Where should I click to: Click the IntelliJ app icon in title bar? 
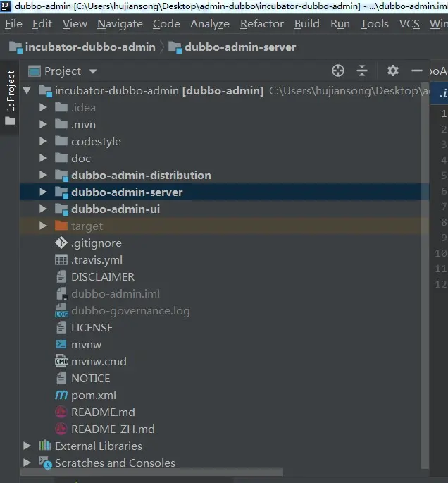pos(6,6)
